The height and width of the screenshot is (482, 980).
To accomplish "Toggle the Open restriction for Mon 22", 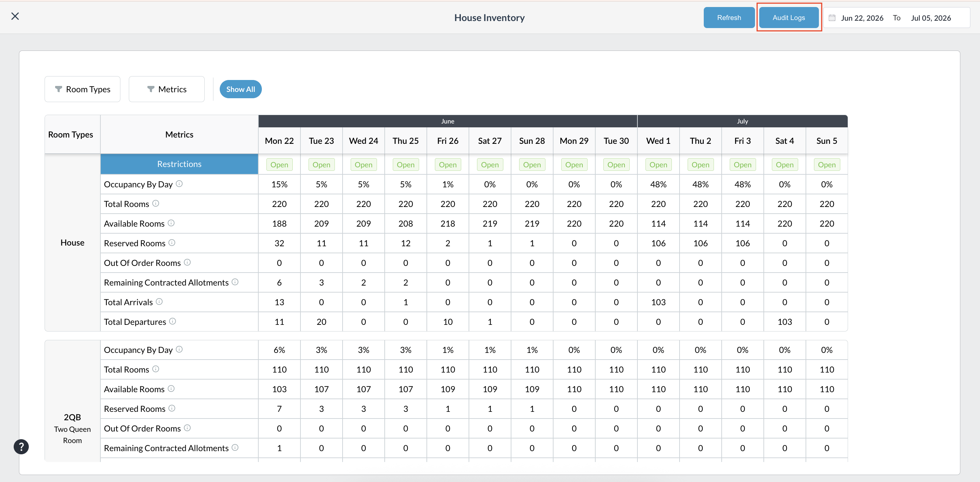I will point(279,165).
